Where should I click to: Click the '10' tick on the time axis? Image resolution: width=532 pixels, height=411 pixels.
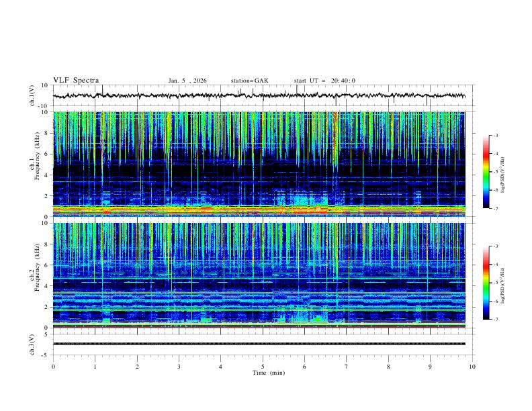tap(472, 367)
